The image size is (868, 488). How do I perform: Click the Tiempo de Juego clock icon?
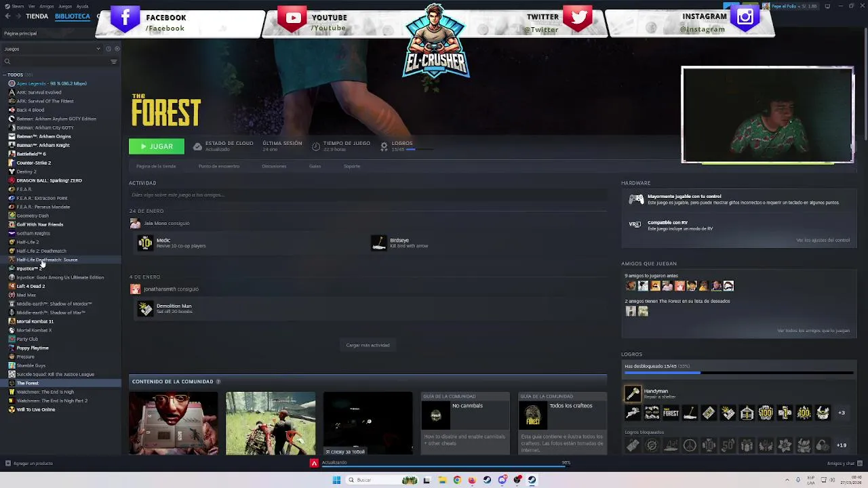[x=316, y=146]
